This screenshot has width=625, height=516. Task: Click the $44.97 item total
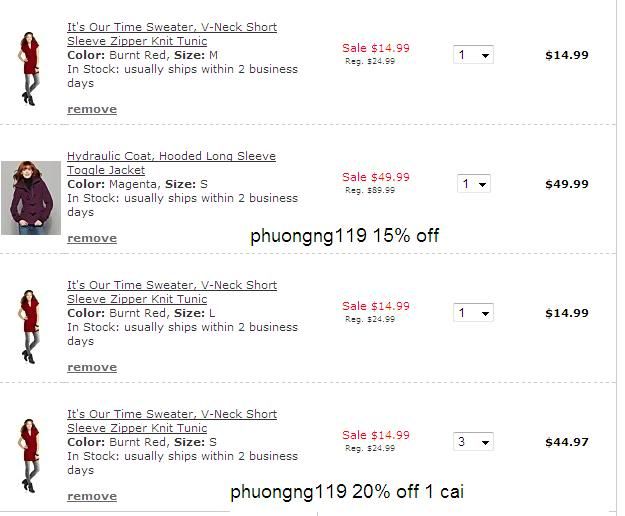click(x=566, y=442)
